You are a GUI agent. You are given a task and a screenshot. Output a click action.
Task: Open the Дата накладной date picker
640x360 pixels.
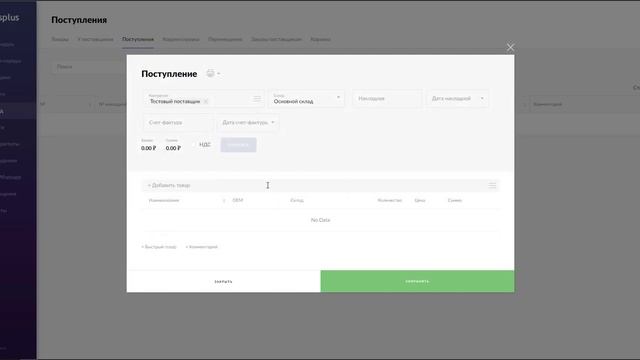[x=458, y=98]
